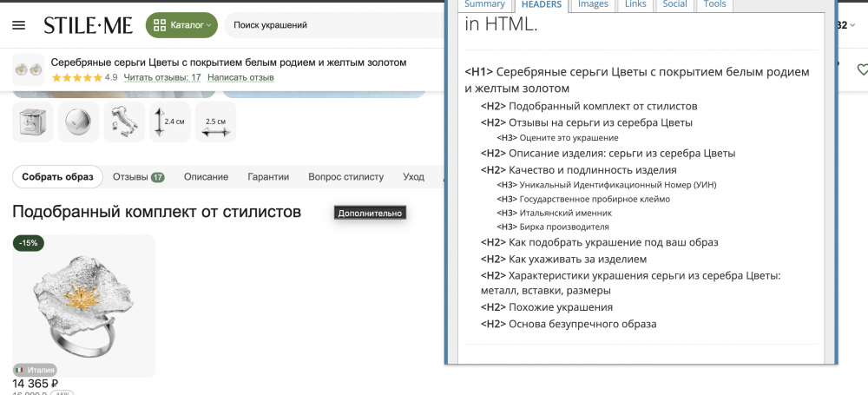Click H2 Похожие украшения entry
The width and height of the screenshot is (868, 395).
[546, 307]
